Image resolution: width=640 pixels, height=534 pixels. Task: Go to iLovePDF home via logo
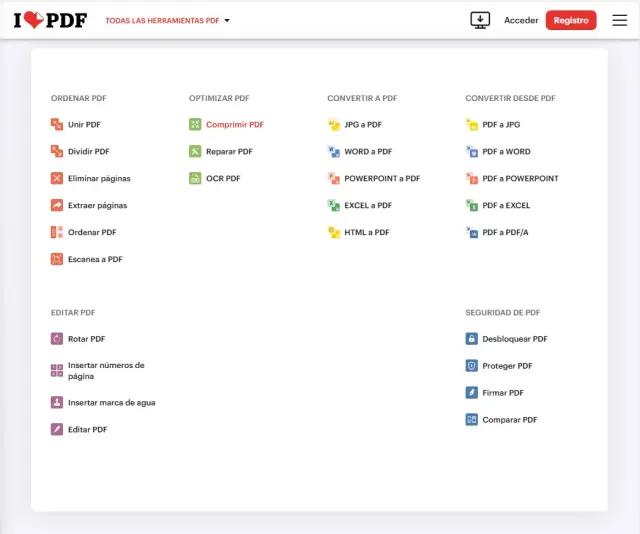(x=52, y=20)
